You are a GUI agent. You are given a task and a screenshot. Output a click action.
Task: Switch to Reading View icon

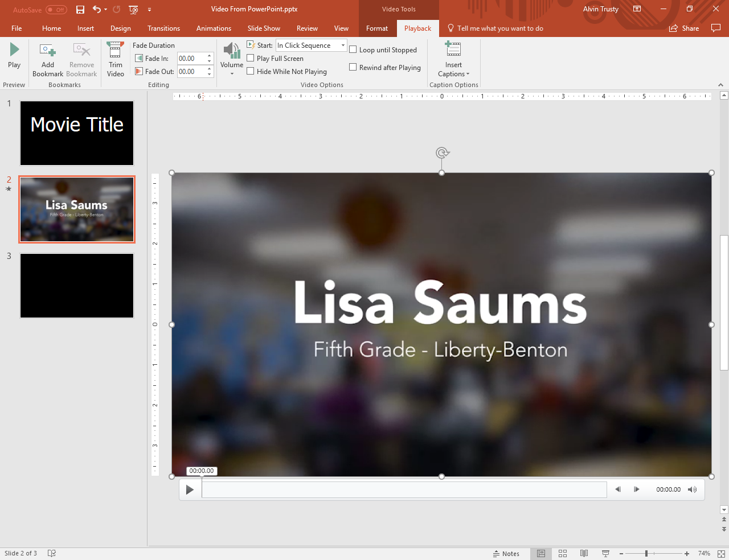point(584,554)
